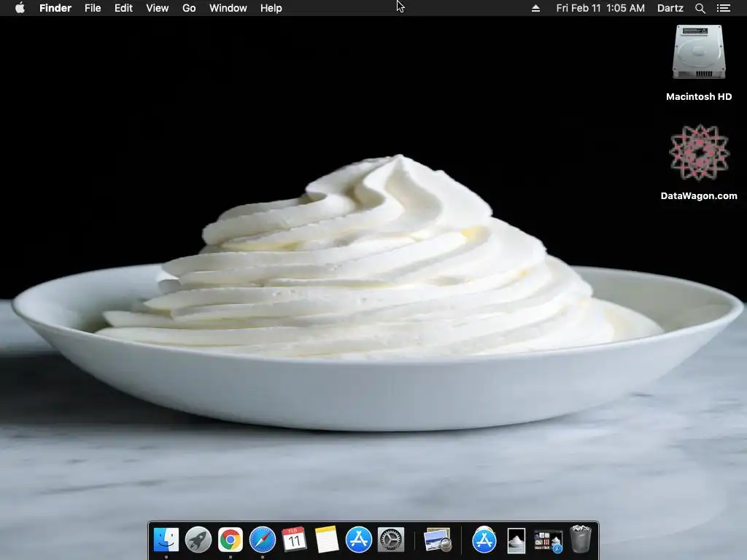Open the yellow Notes app in Dock

326,540
